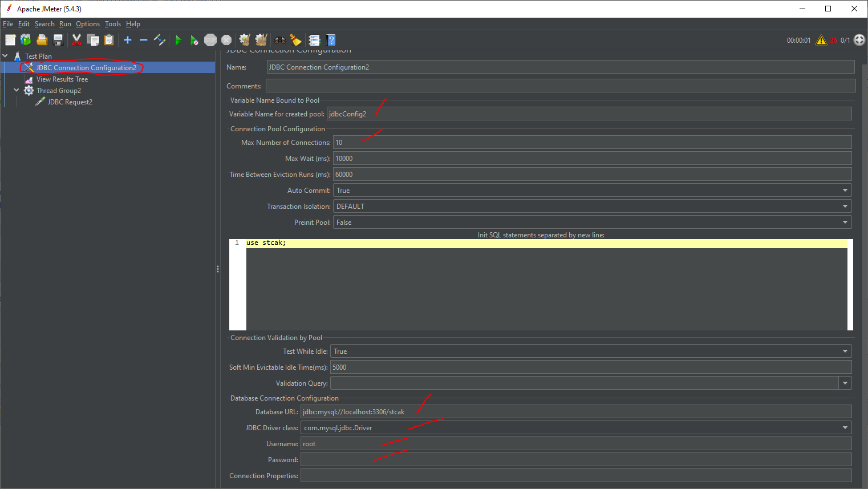The width and height of the screenshot is (868, 489).
Task: Click the Open file folder icon
Action: (42, 40)
